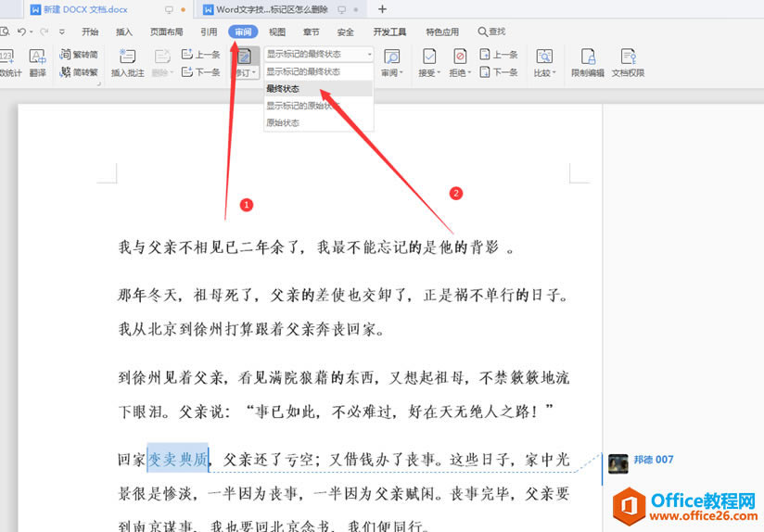Click the line starting 景很是惨淡
The image size is (764, 532).
pos(343,493)
